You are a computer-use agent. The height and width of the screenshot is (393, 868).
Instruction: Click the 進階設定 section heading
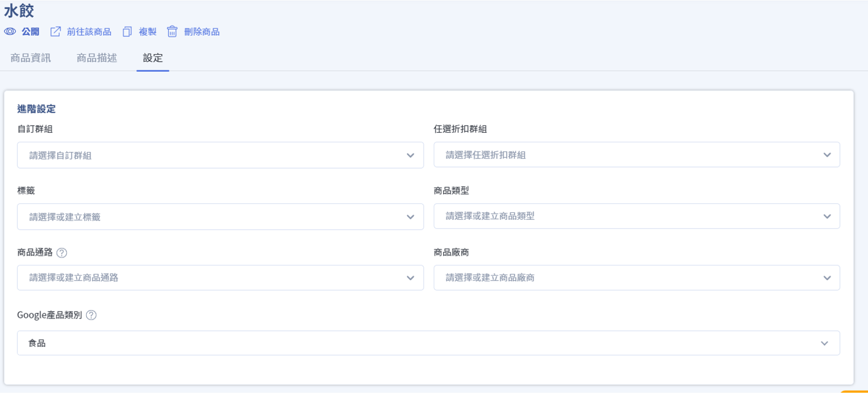(36, 109)
